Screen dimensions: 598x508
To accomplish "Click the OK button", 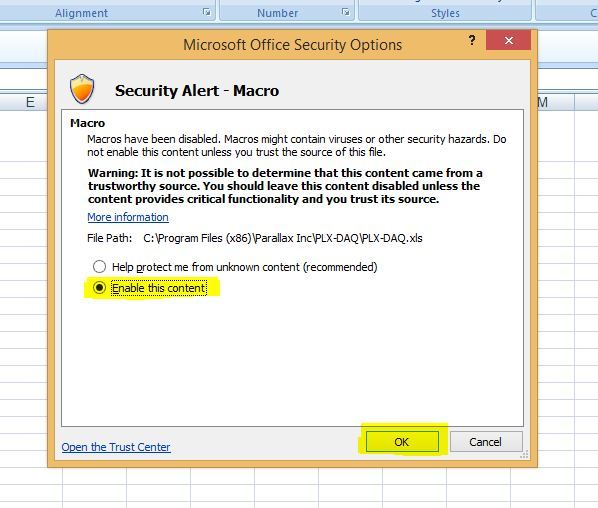I will click(x=402, y=442).
